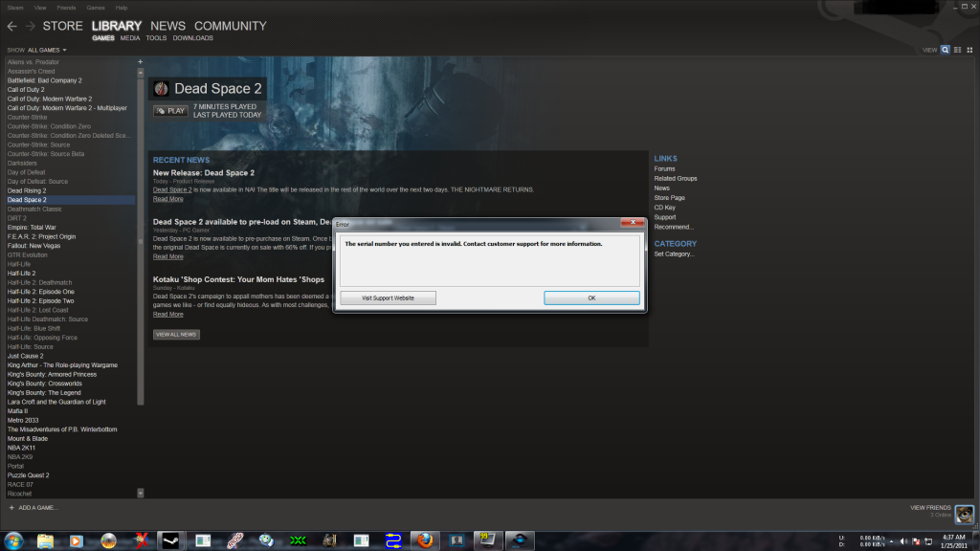The height and width of the screenshot is (551, 980).
Task: Click Visit Support Website button
Action: coord(389,298)
